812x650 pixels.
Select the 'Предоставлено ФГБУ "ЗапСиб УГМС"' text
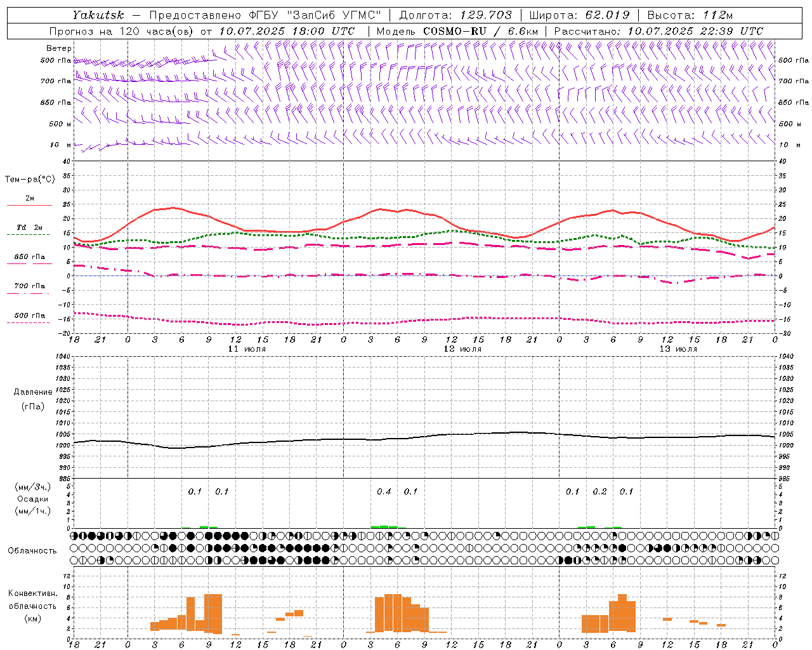pos(266,15)
